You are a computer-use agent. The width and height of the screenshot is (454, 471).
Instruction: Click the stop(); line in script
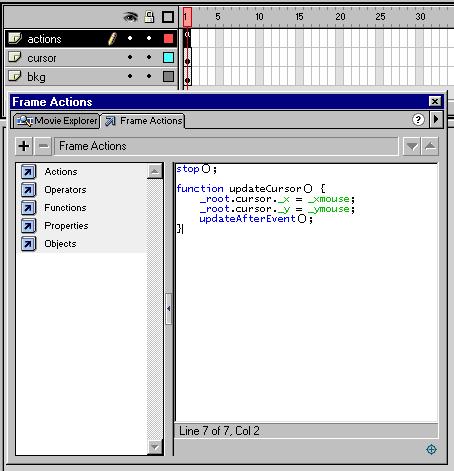tap(197, 169)
